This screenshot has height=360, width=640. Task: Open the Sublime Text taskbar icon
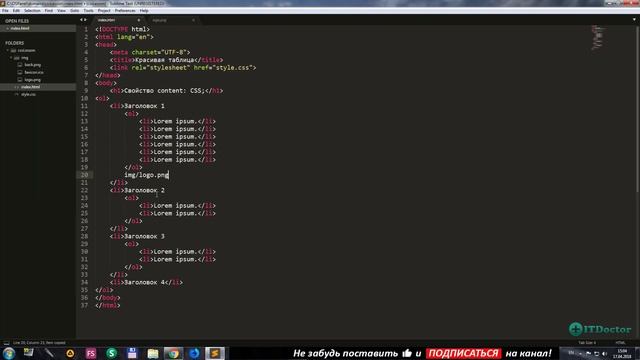click(215, 353)
